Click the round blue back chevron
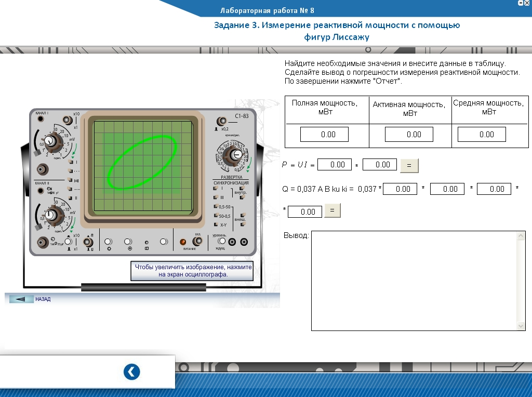This screenshot has width=532, height=397. 131,372
